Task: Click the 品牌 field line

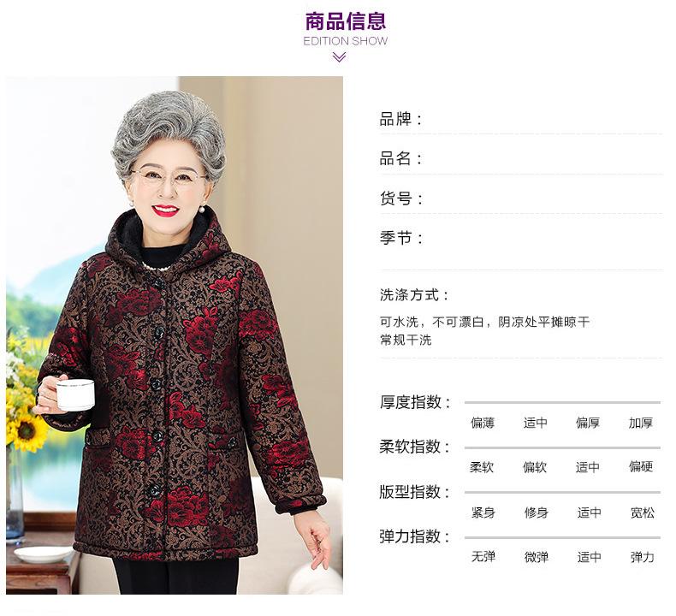Action: pyautogui.click(x=521, y=120)
